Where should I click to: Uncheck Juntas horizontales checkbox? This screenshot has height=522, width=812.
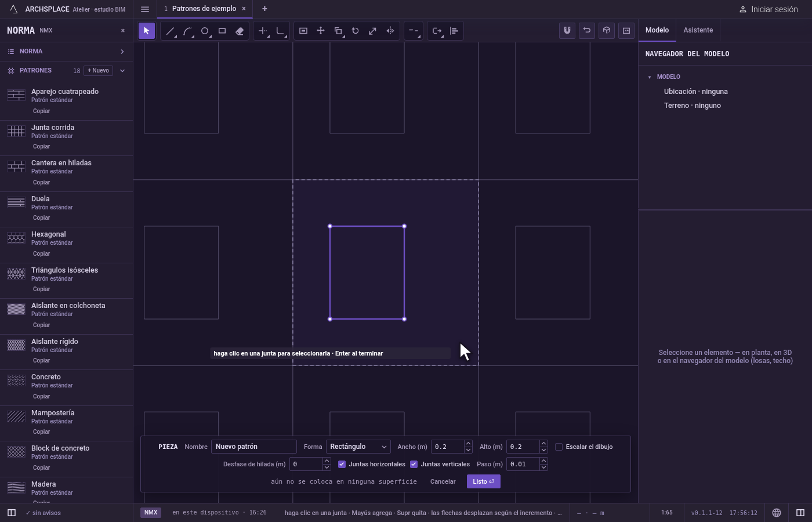342,464
